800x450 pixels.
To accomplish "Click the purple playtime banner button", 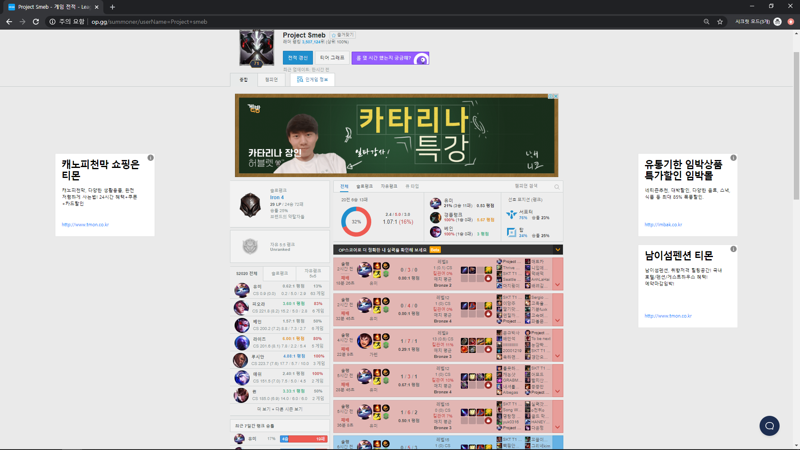I will 390,58.
